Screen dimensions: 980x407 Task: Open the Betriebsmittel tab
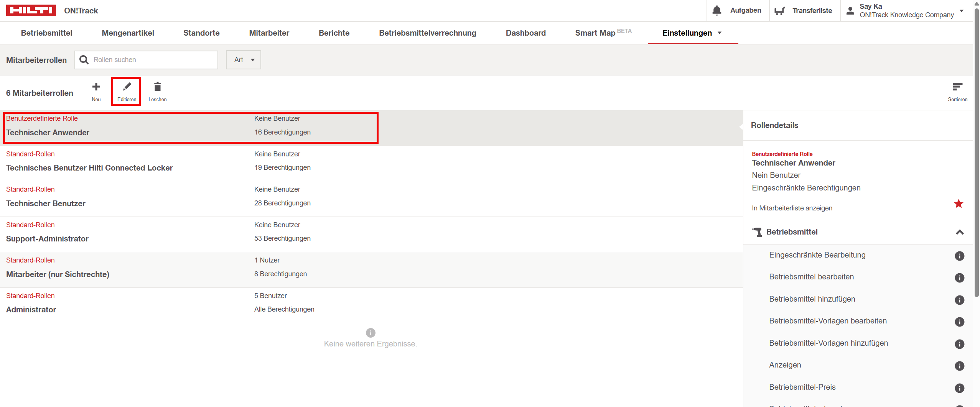(46, 33)
